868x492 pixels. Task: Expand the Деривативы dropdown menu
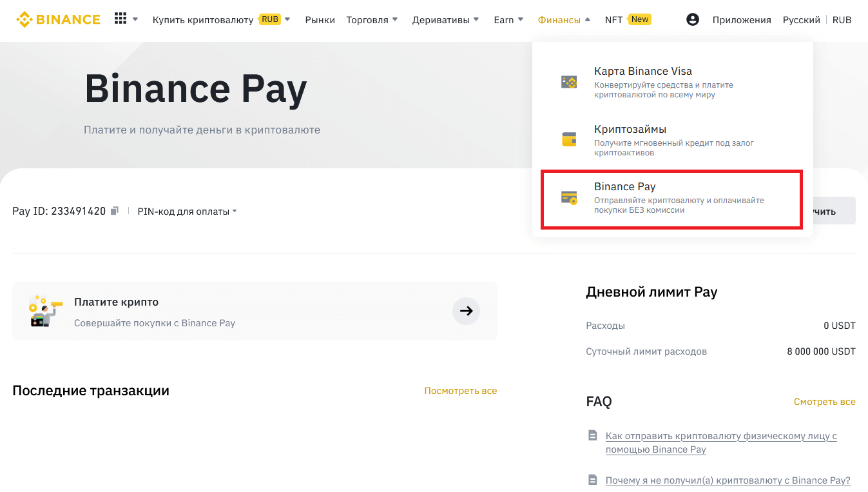(445, 20)
